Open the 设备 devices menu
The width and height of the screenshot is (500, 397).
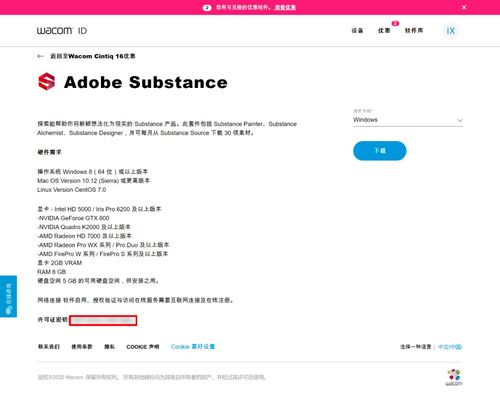[x=357, y=31]
